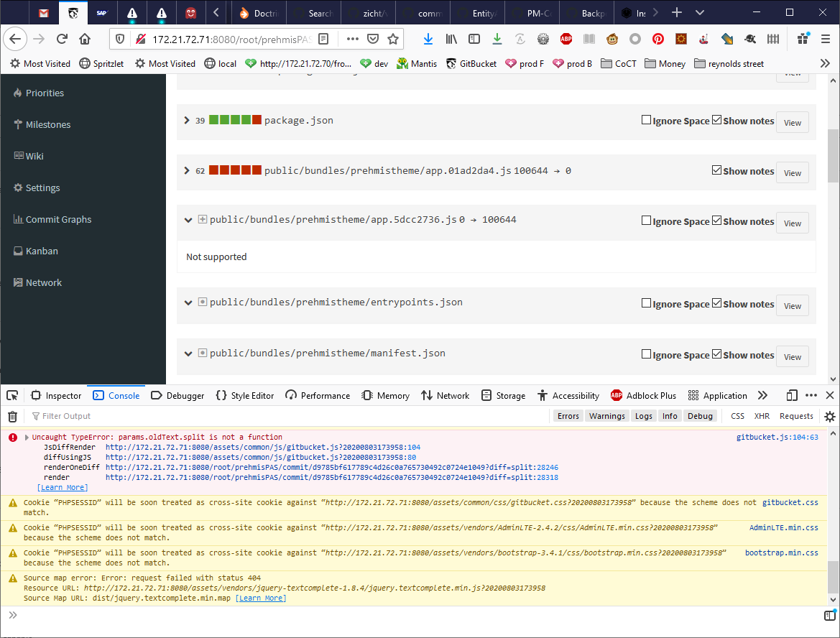This screenshot has height=638, width=840.
Task: Pick an element with the devtools picker
Action: [x=12, y=395]
